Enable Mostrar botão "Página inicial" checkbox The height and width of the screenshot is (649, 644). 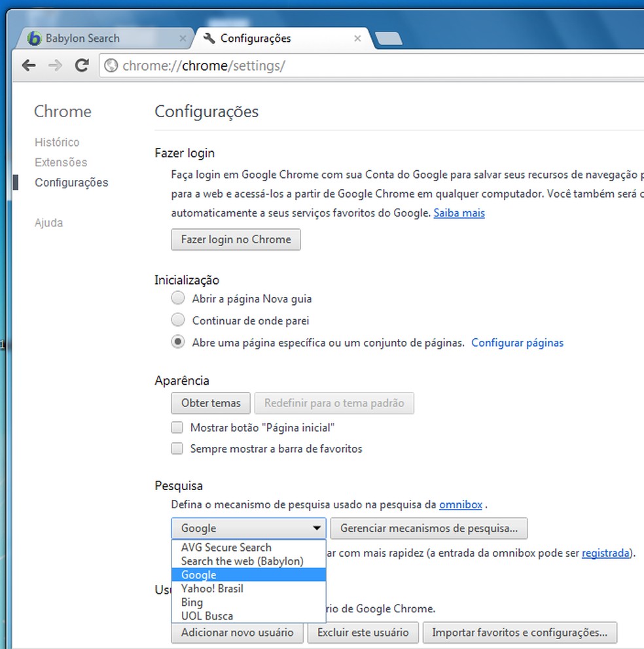[x=177, y=427]
